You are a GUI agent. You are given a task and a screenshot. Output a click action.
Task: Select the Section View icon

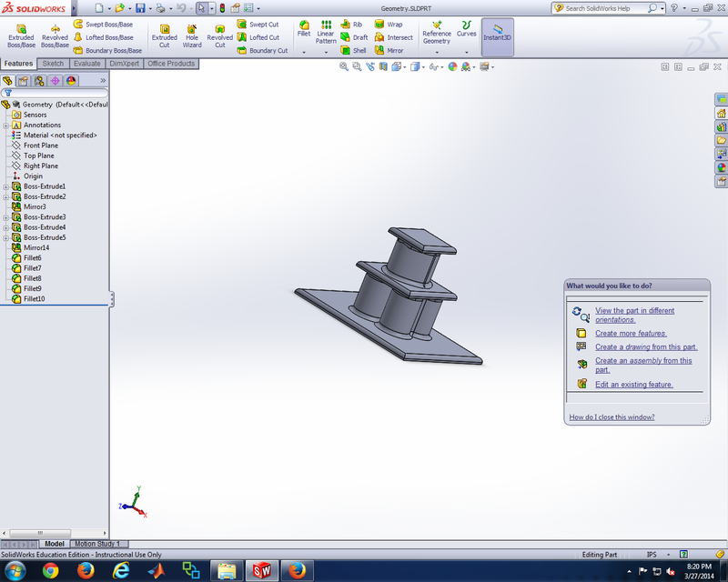(x=383, y=65)
